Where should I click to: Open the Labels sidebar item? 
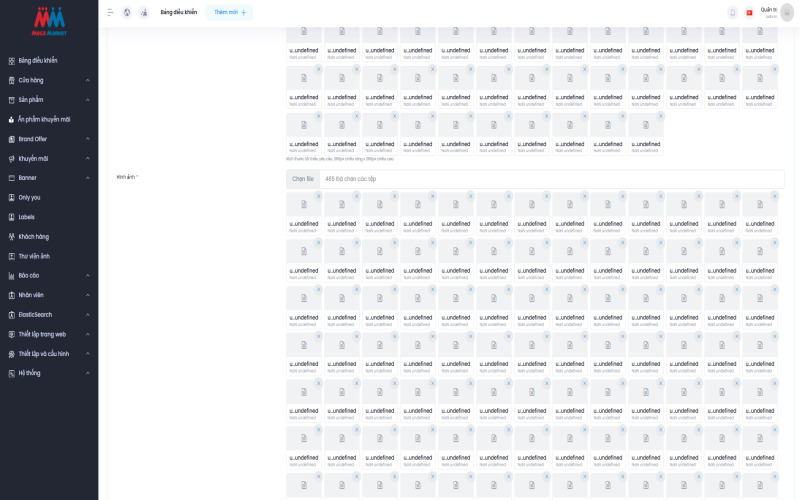(27, 217)
